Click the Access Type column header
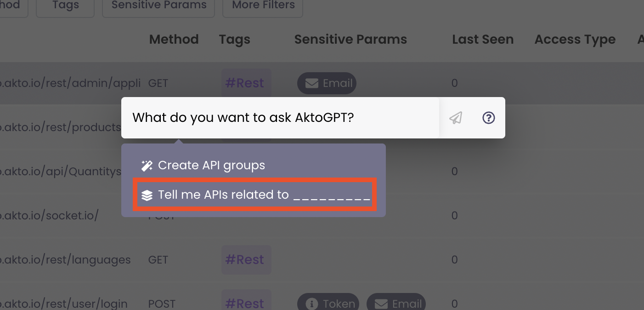This screenshot has height=310, width=644. click(x=575, y=40)
